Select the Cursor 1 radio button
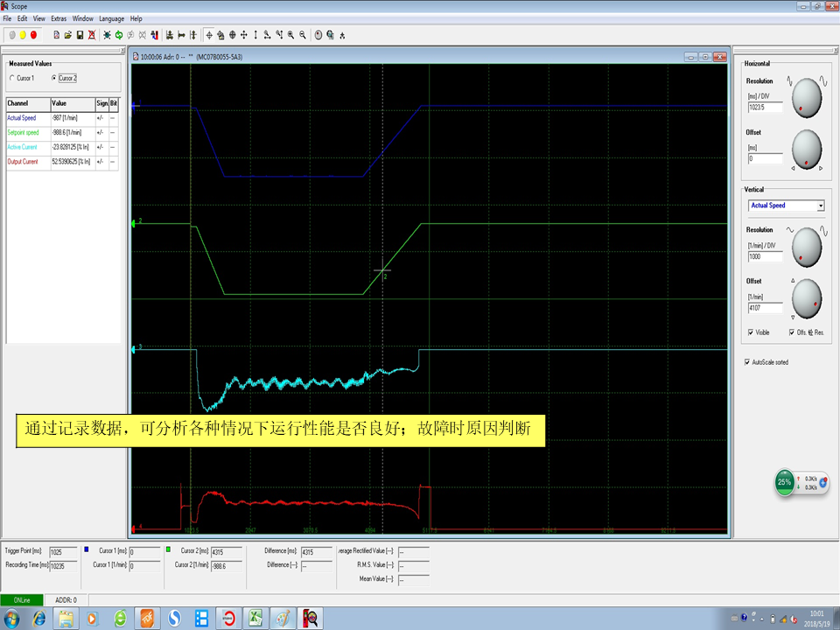Screen dimensions: 840x630 tap(12, 78)
